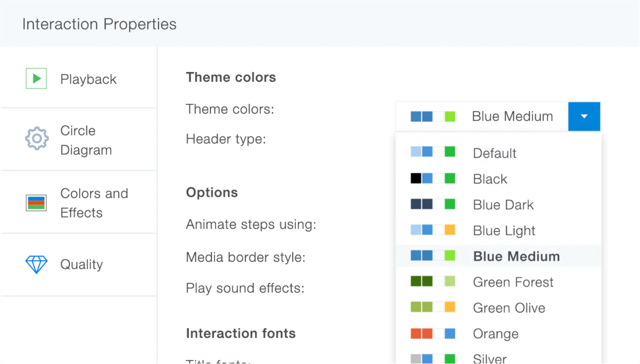640x364 pixels.
Task: Select the Black theme option
Action: tap(490, 179)
